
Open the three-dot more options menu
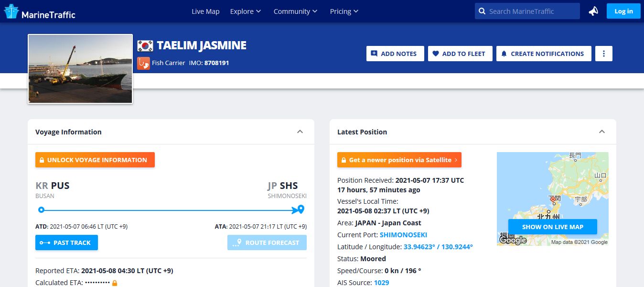pyautogui.click(x=604, y=54)
